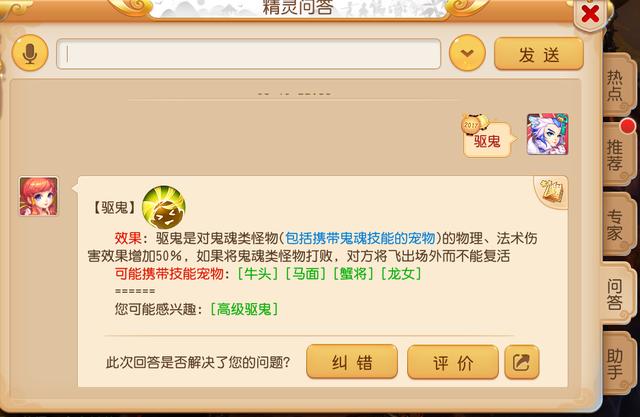Click the 纠错 correction button
640x417 pixels.
[352, 362]
